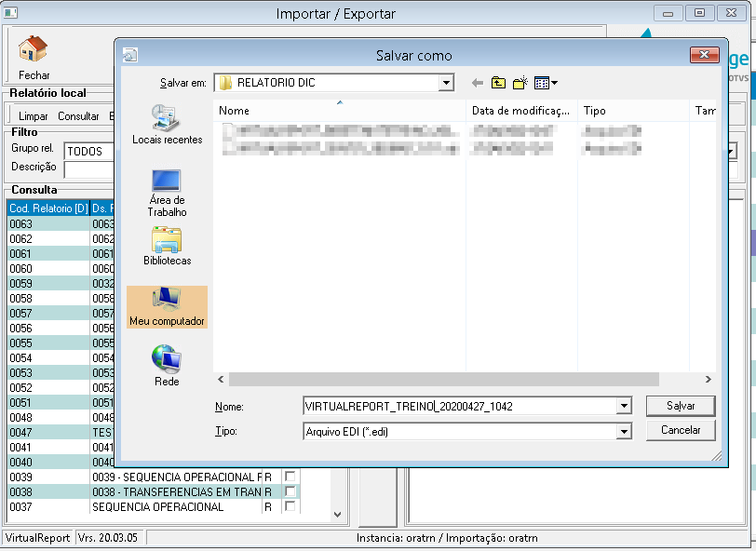Click the Importar / Exportar window system icon
Image resolution: width=756 pixels, height=551 pixels.
pyautogui.click(x=10, y=12)
